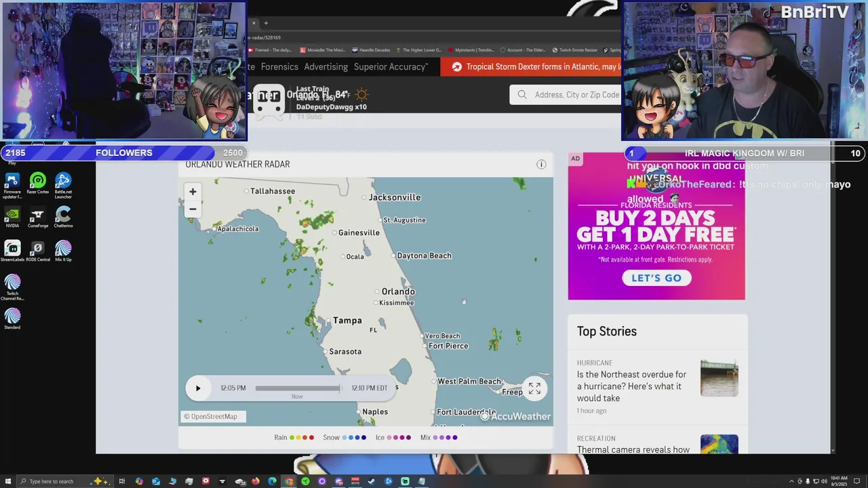Open the radar in fullscreen mode
This screenshot has height=488, width=868.
[x=534, y=388]
